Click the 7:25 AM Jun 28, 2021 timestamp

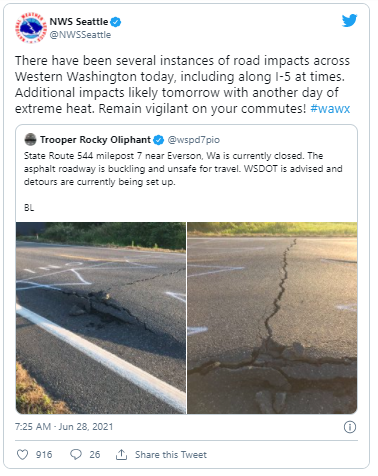64,427
